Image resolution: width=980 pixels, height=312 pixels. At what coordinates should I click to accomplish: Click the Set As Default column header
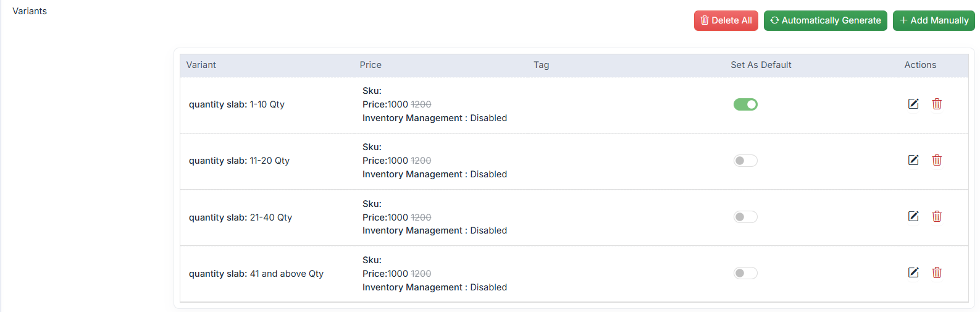pyautogui.click(x=761, y=65)
